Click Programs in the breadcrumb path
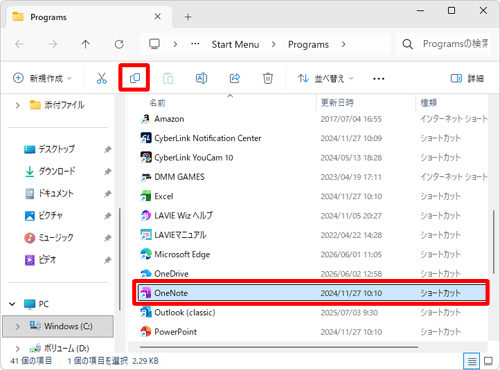Screen dimensions: 500x370 coord(308,44)
